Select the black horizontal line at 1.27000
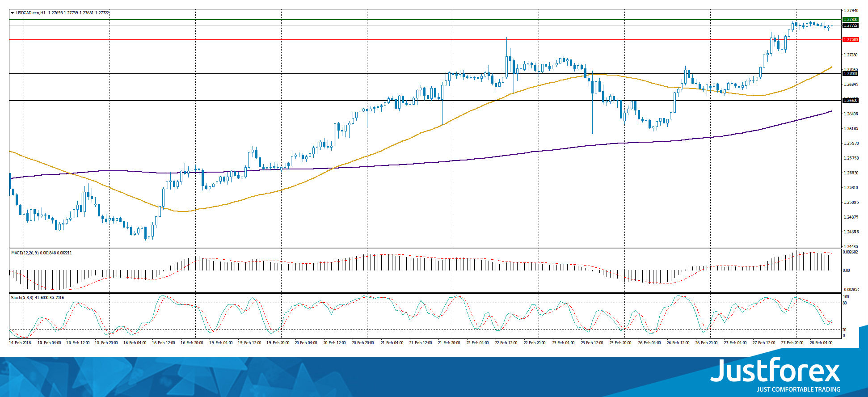 (425, 74)
